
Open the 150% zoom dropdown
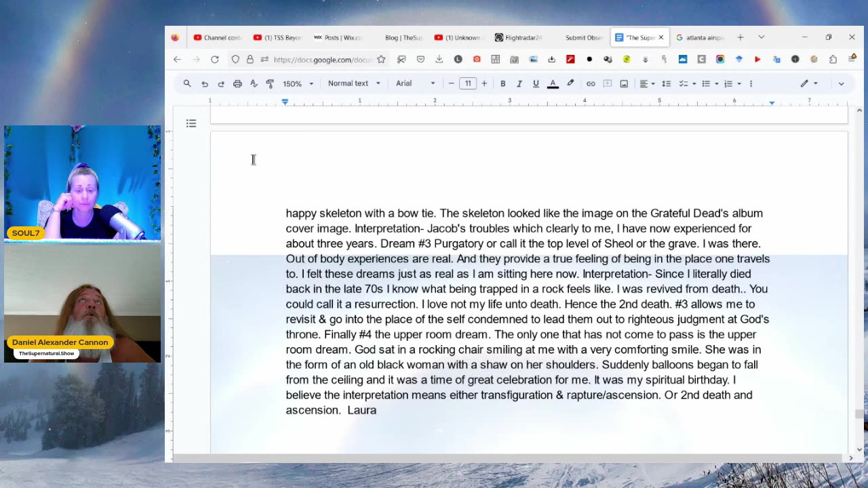coord(298,83)
